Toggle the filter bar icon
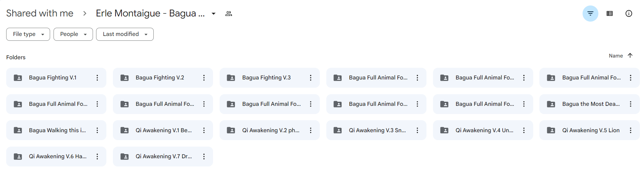 [x=590, y=14]
